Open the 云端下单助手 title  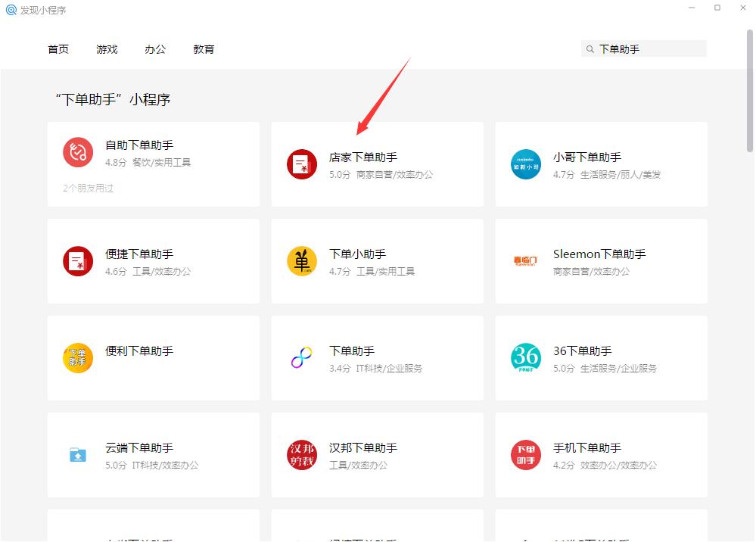[x=139, y=448]
